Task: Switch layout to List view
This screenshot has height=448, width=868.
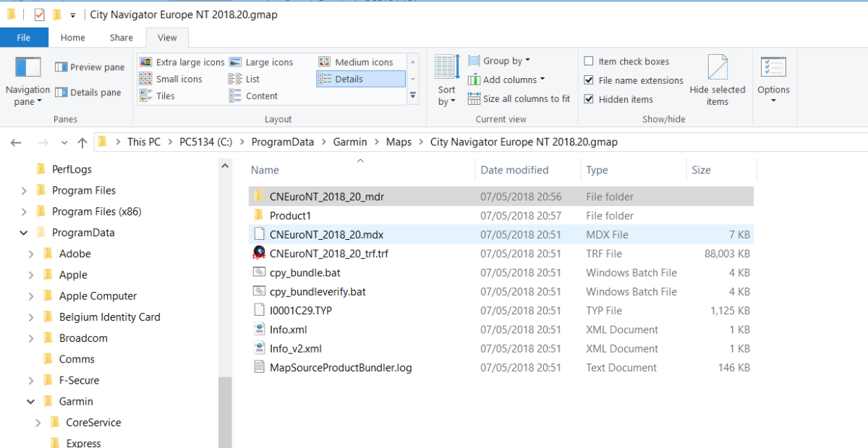Action: tap(244, 79)
